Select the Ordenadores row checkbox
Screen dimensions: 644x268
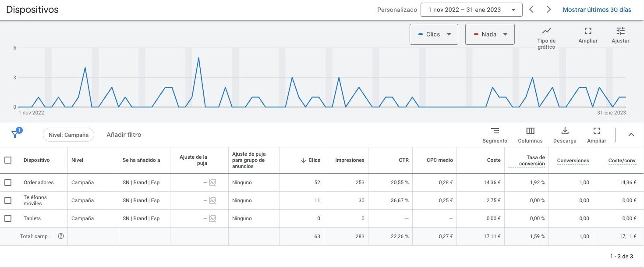click(8, 182)
